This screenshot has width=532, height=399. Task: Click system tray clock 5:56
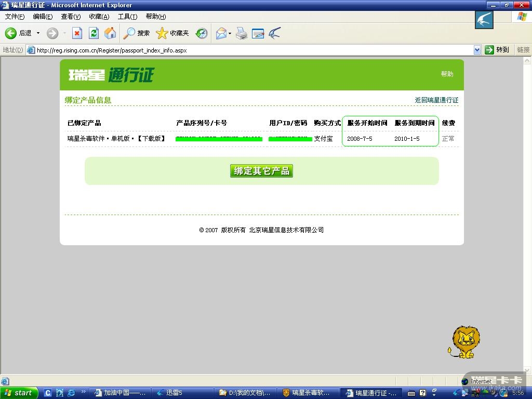coord(518,393)
